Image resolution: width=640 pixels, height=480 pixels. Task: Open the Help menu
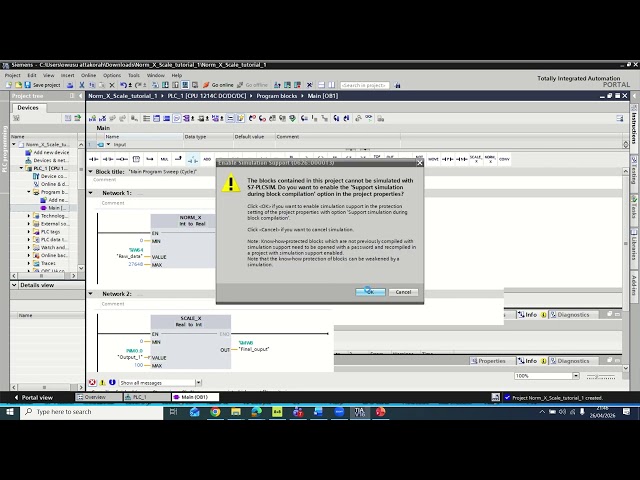[x=176, y=76]
